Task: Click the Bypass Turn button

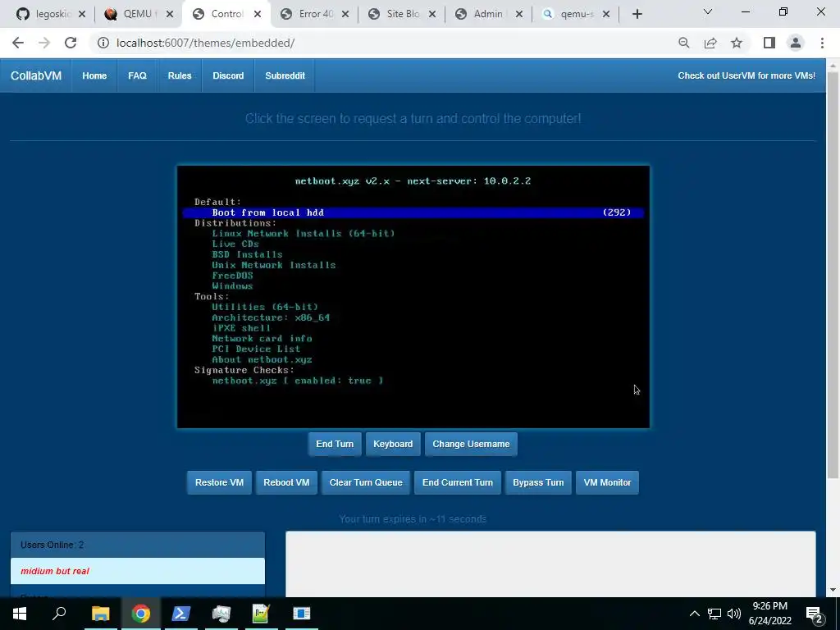Action: click(x=538, y=482)
